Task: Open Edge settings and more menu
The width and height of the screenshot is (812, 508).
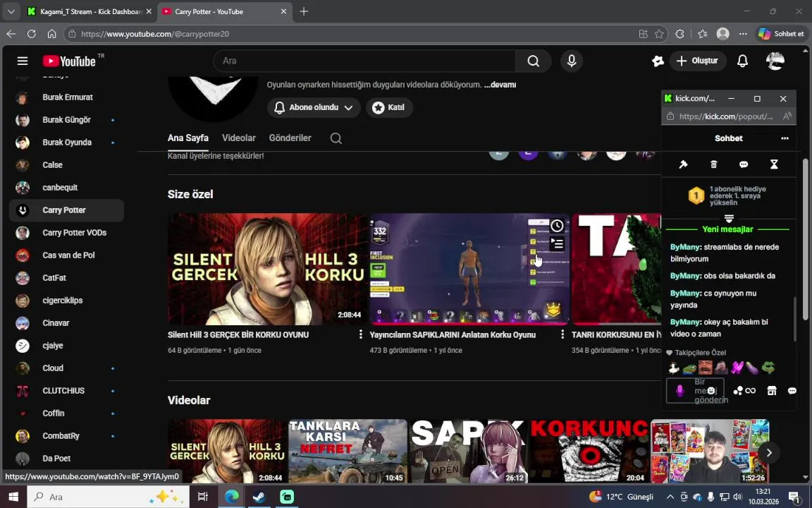Action: (743, 34)
